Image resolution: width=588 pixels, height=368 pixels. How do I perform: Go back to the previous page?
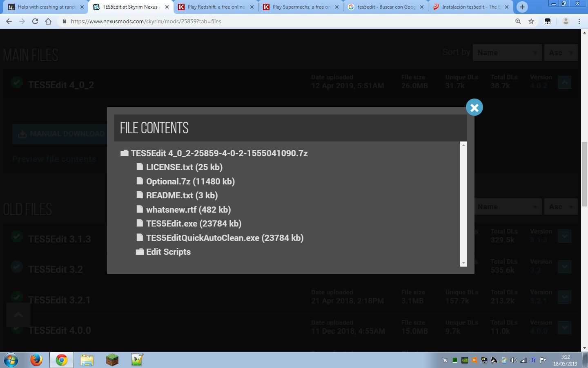pos(9,21)
